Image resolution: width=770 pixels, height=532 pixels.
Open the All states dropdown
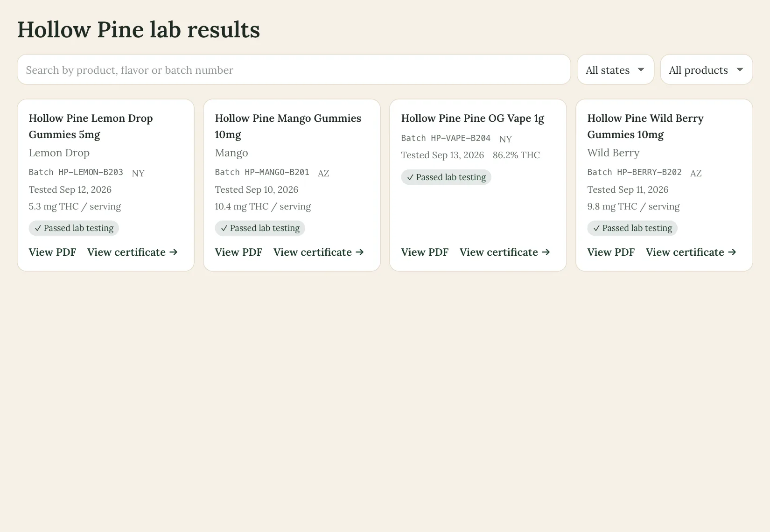click(616, 70)
